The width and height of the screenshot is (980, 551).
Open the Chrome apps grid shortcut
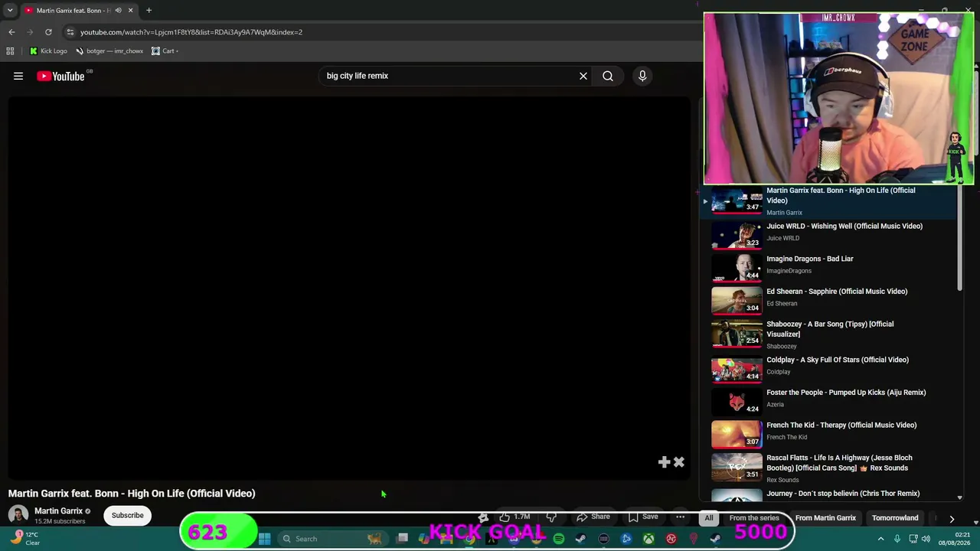[x=10, y=51]
